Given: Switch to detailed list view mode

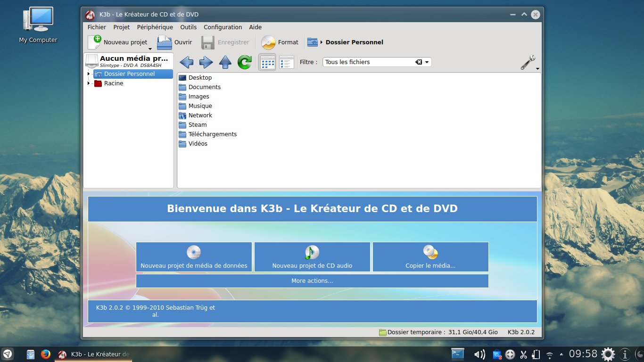Looking at the screenshot, I should click(287, 62).
